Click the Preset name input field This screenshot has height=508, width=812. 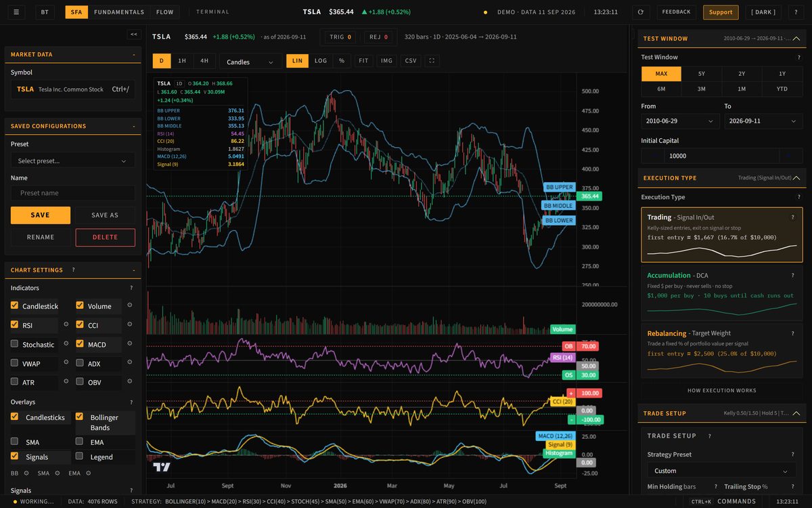72,193
